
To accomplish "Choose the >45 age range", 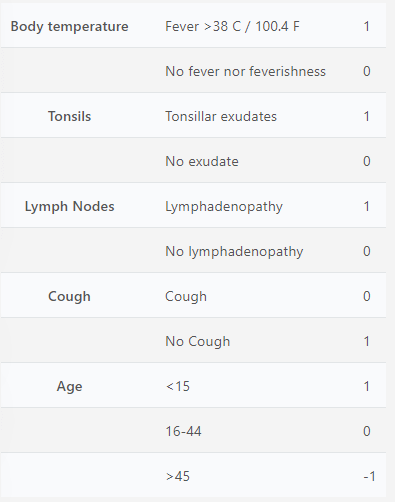I will point(178,476).
